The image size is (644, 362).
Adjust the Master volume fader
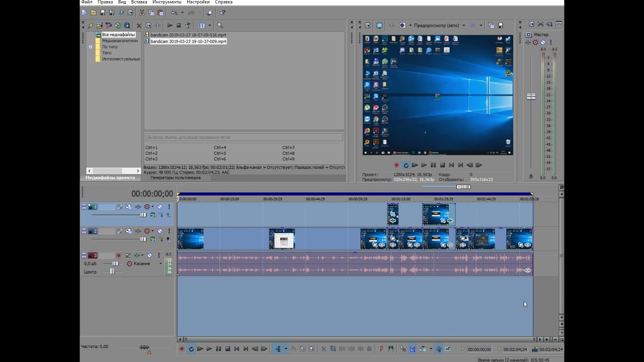click(x=531, y=97)
